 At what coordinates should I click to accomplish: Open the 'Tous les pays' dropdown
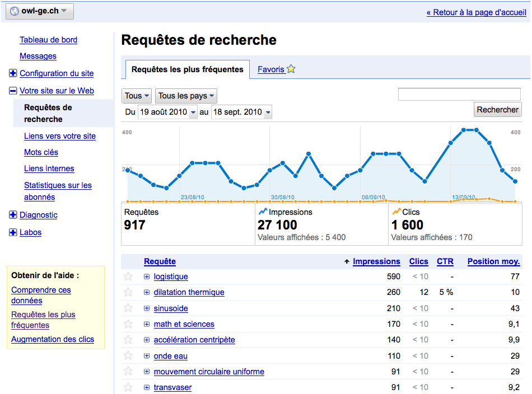click(186, 96)
